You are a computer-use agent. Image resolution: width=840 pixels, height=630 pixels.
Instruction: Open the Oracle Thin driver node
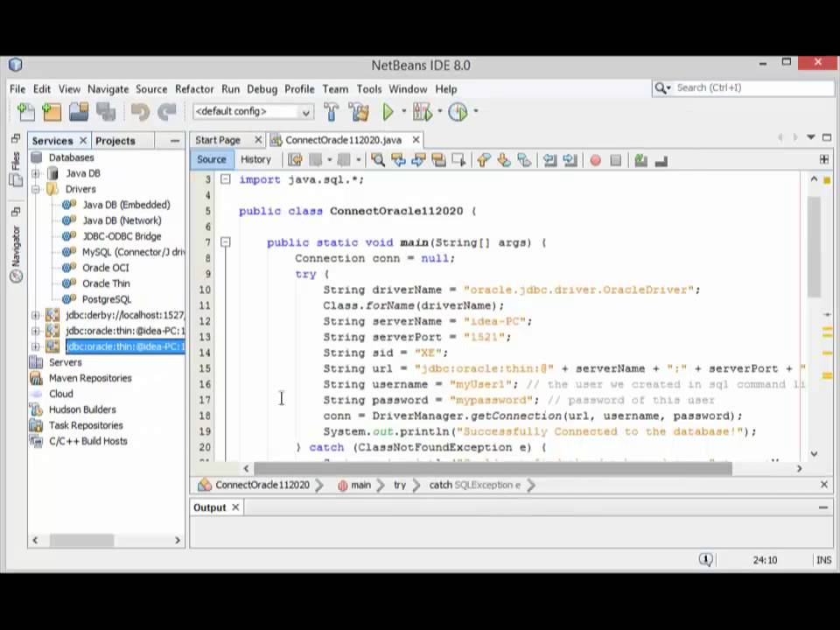click(105, 283)
